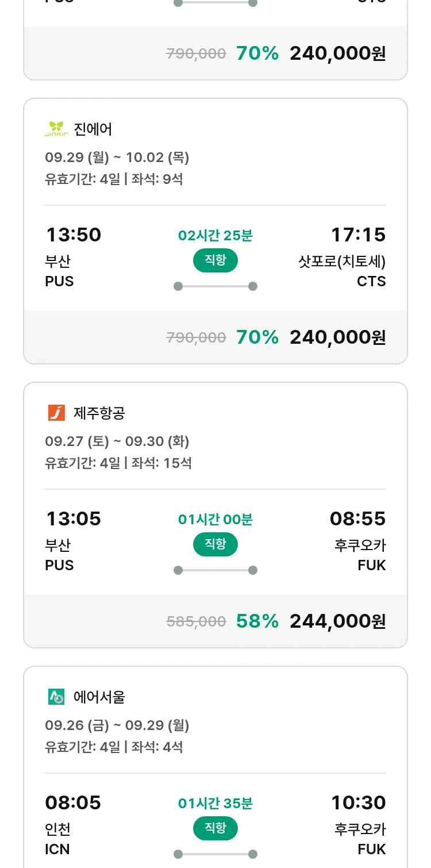Screen dimensions: 431x868
Task: Open the 09.27 (토) ~ 09.30 (화) date range
Action: click(x=117, y=441)
